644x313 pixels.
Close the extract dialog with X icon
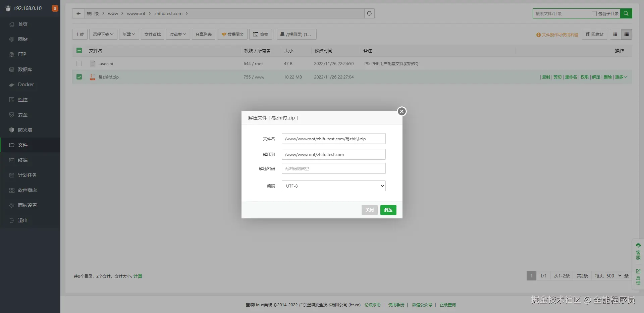click(x=402, y=111)
